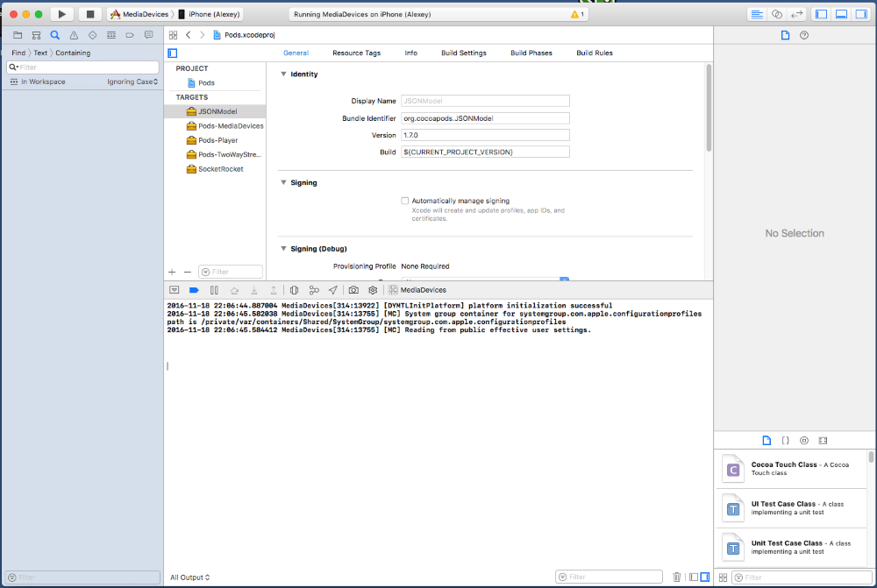The height and width of the screenshot is (588, 877).
Task: Show the Assistant editor
Action: pyautogui.click(x=777, y=15)
